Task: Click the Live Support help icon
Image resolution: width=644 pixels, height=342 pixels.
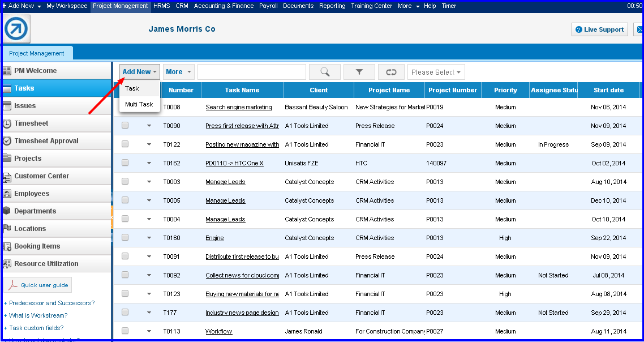Action: pos(579,29)
